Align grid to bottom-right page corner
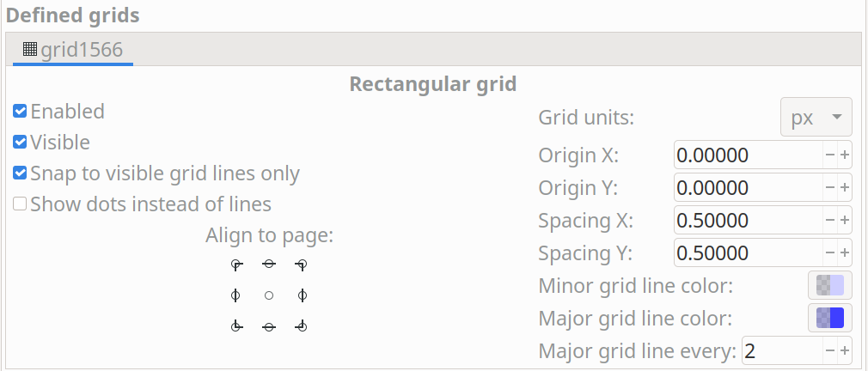 302,326
